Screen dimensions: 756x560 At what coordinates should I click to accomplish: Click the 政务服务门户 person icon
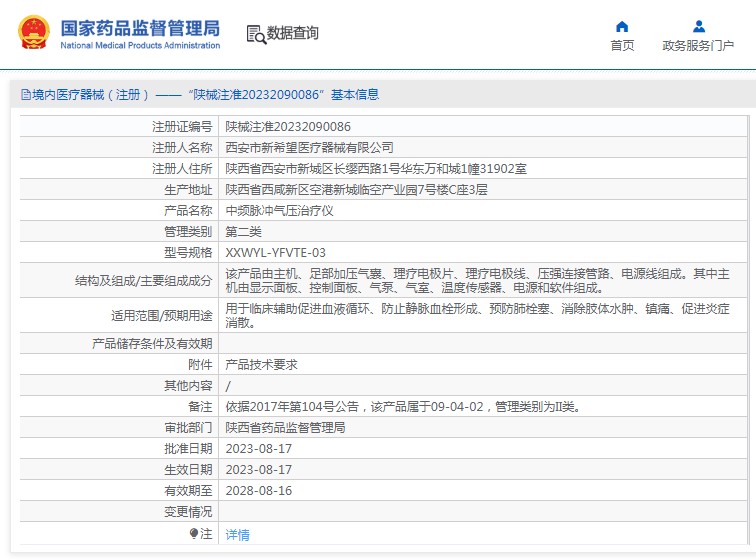click(x=698, y=26)
